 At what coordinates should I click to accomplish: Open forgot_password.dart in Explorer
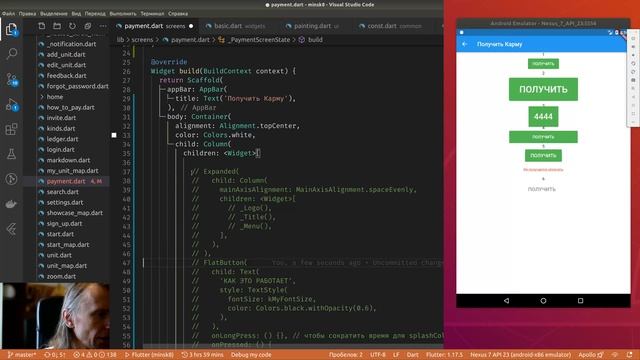pos(78,86)
